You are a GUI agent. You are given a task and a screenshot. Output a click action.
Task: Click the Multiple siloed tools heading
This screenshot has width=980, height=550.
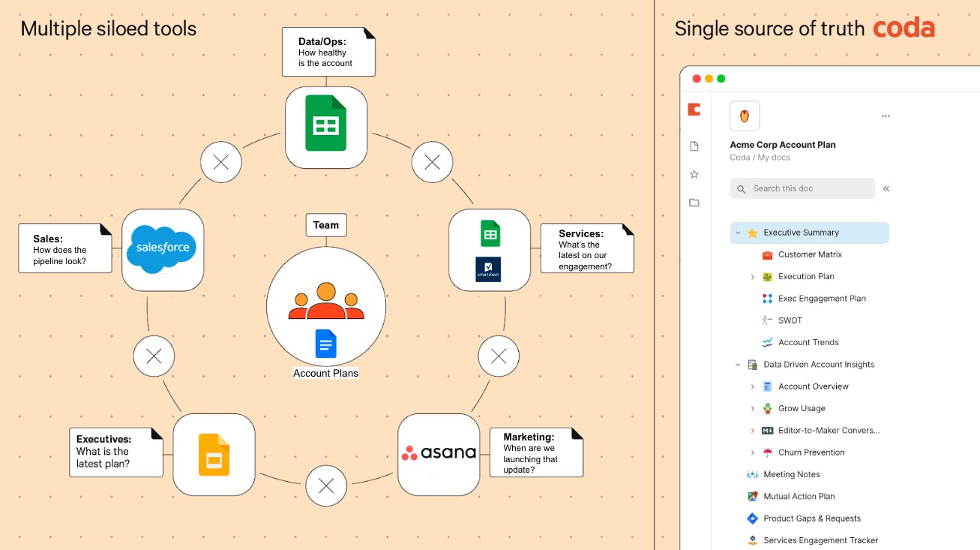[109, 29]
